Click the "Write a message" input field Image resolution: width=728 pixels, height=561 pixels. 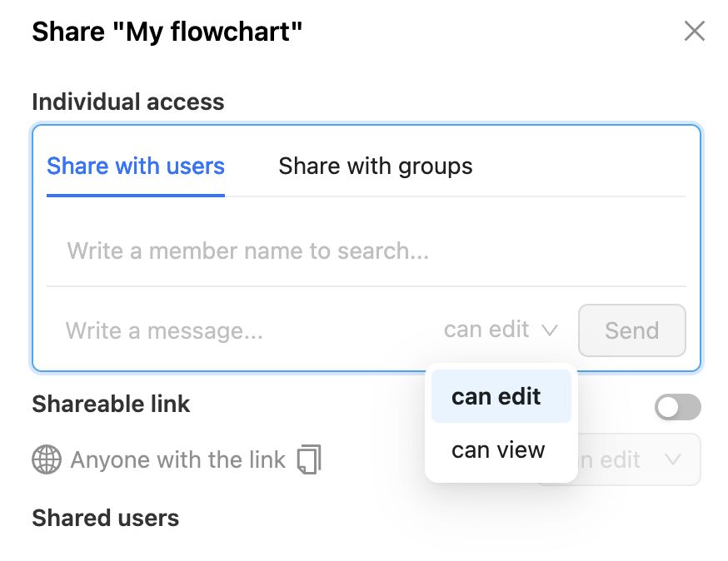[242, 330]
